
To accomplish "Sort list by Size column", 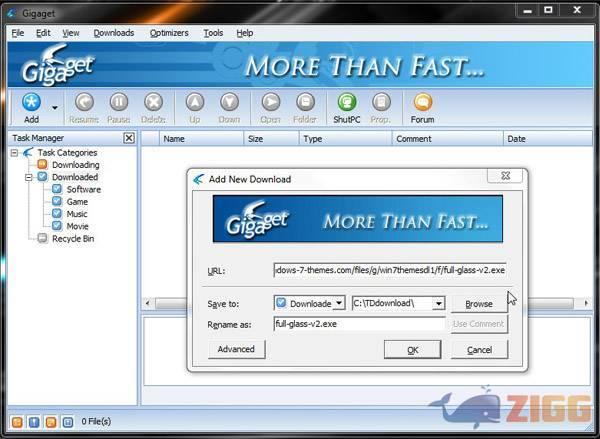I will pyautogui.click(x=271, y=139).
